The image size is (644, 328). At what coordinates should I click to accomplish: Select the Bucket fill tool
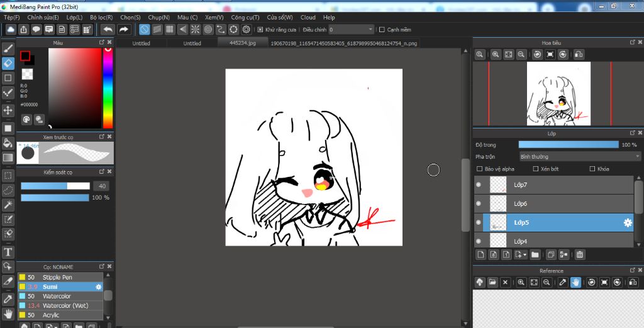(8, 143)
